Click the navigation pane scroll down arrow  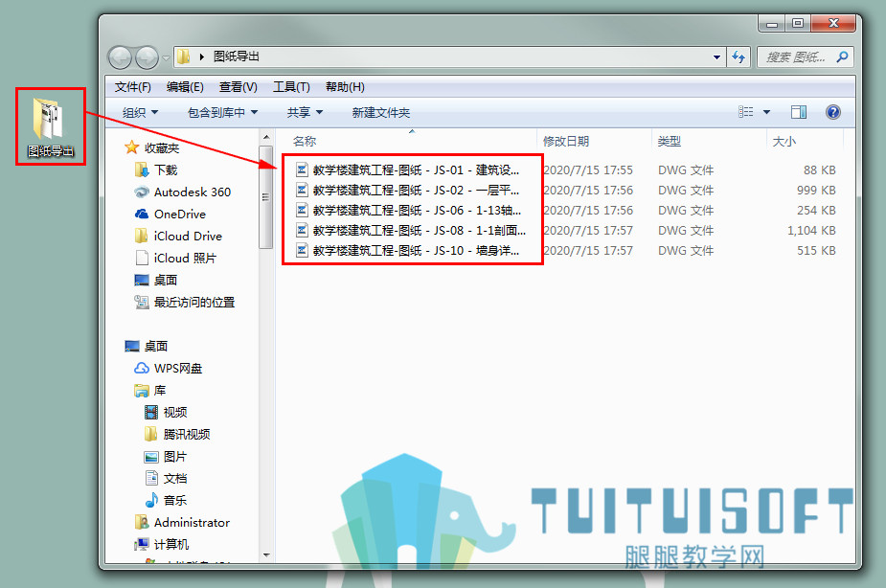[x=266, y=555]
